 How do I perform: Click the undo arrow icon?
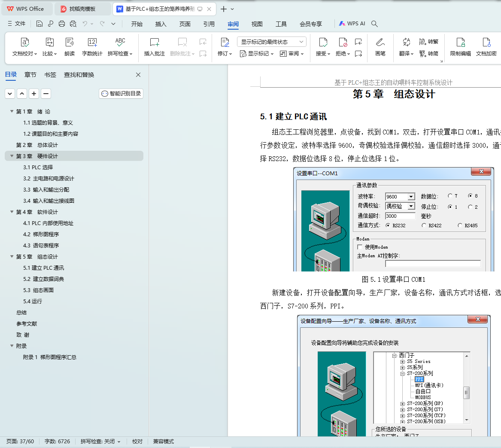coord(85,24)
